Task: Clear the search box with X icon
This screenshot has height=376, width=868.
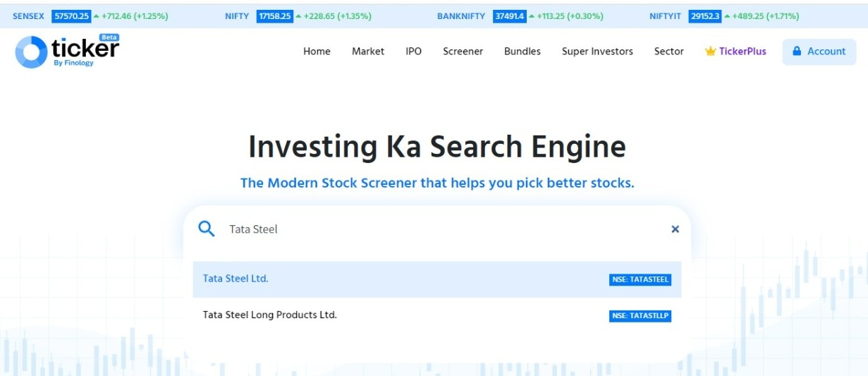Action: click(x=675, y=229)
